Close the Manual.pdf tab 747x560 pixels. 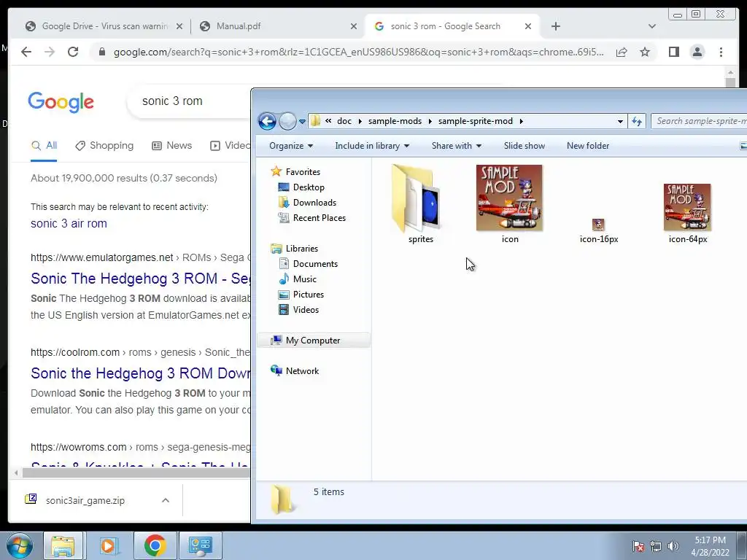(x=354, y=26)
